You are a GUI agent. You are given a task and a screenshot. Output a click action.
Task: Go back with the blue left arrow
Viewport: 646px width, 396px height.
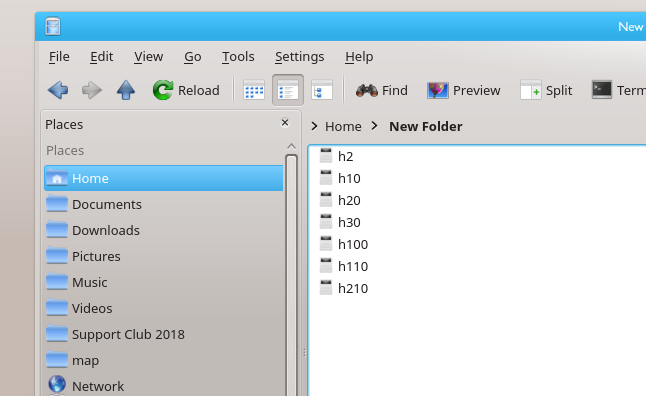point(58,90)
